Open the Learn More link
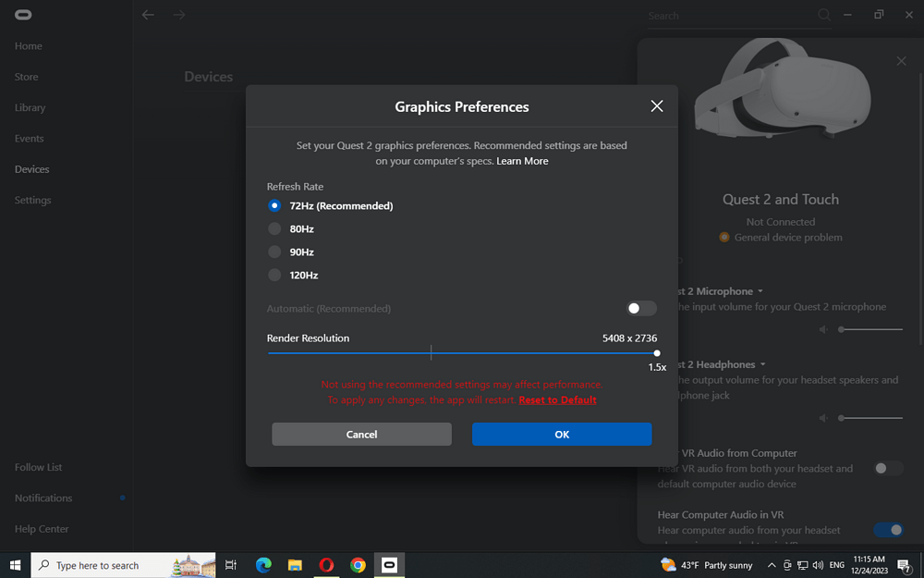The width and height of the screenshot is (924, 578). click(522, 161)
